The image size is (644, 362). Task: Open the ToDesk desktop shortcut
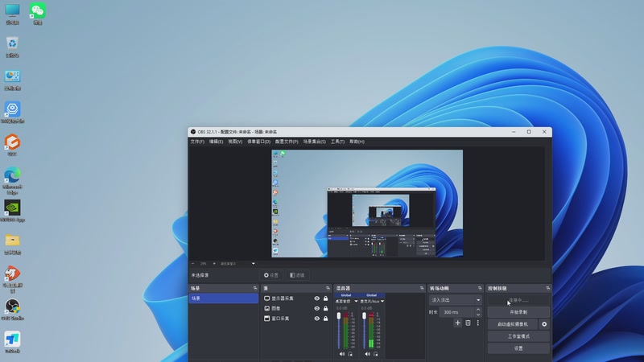click(12, 343)
